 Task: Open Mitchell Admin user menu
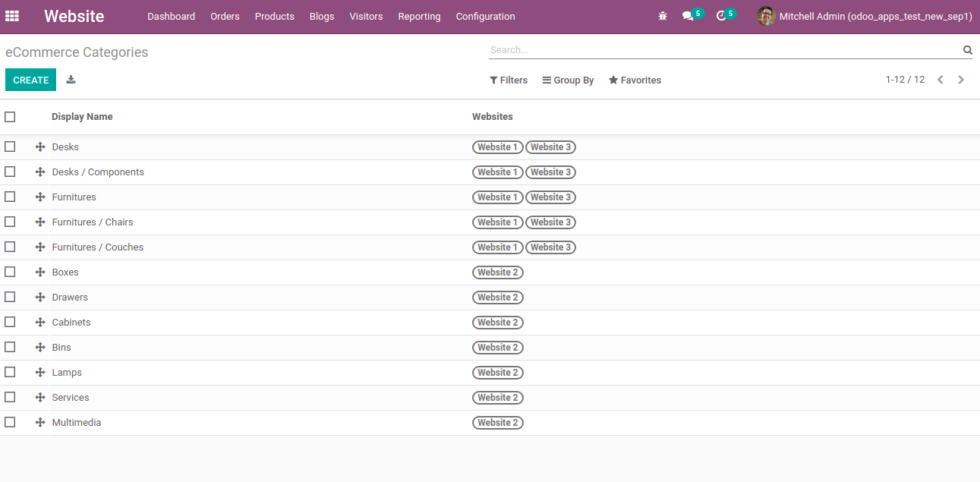pos(865,16)
